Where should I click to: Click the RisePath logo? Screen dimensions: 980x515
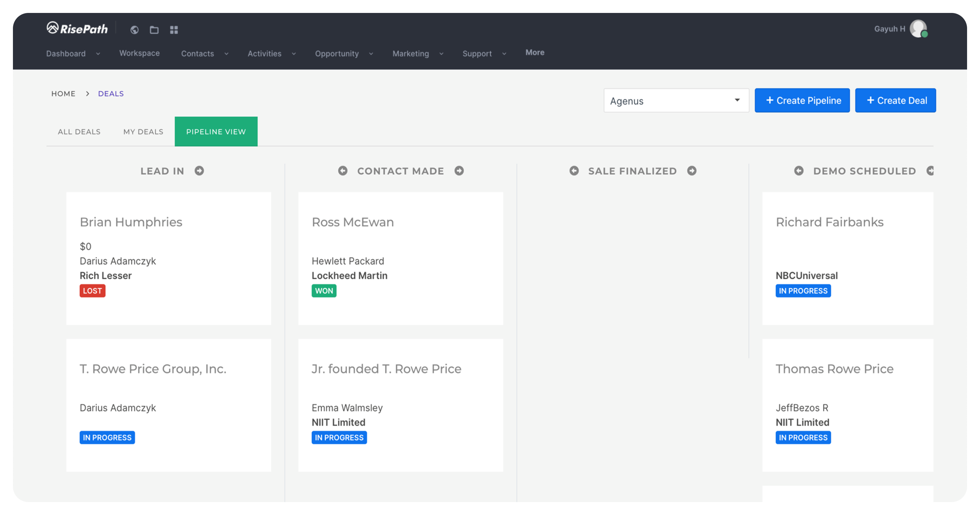tap(77, 28)
